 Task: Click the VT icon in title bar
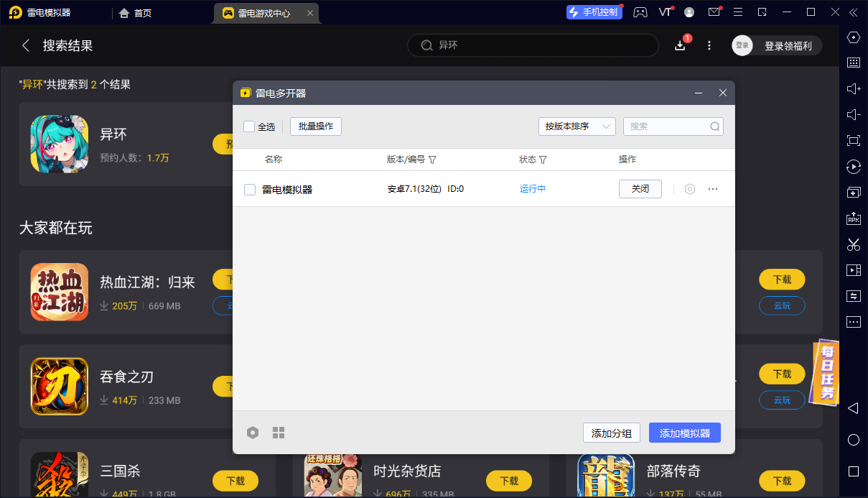pyautogui.click(x=665, y=12)
